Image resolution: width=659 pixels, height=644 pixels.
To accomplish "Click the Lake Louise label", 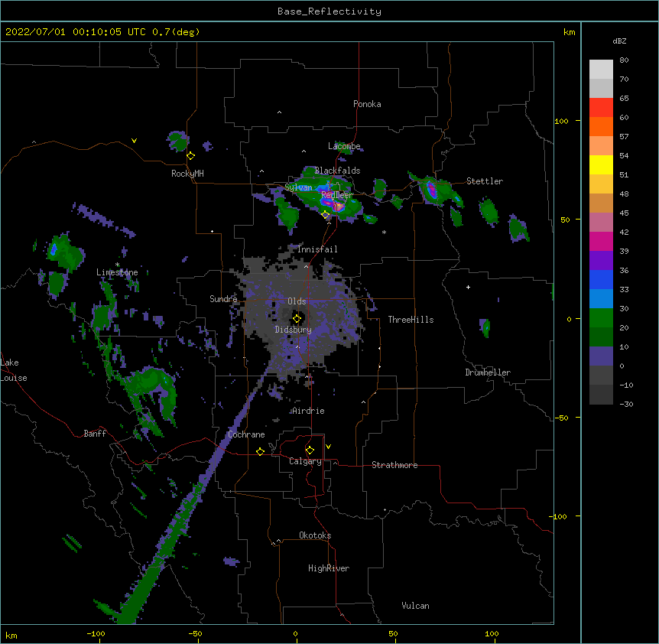I will 14,370.
